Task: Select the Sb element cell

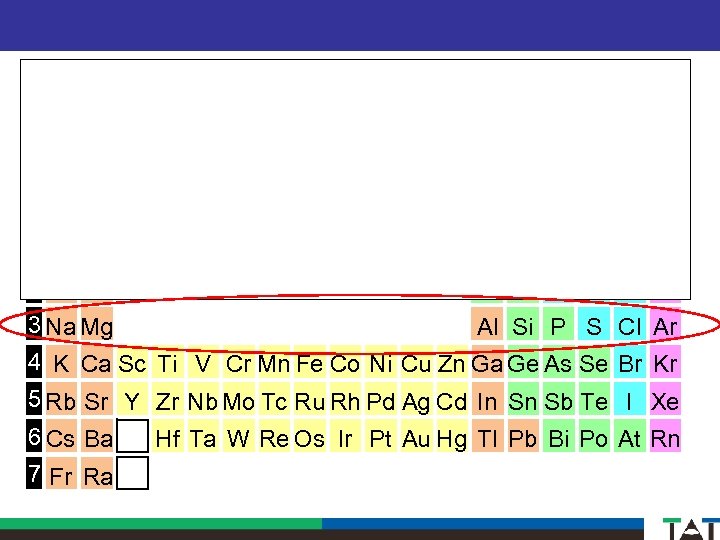Action: (558, 399)
